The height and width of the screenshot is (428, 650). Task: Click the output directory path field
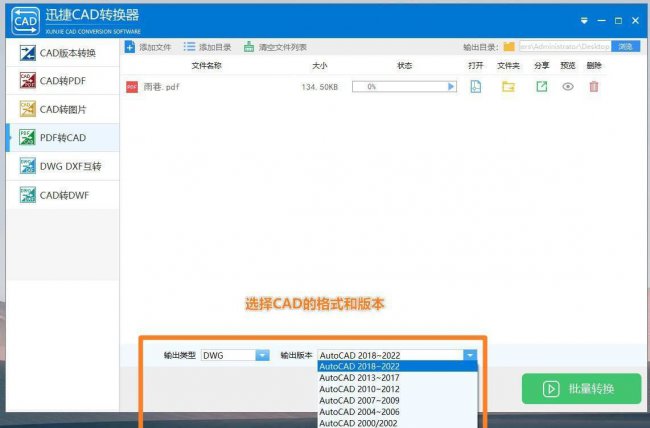565,46
